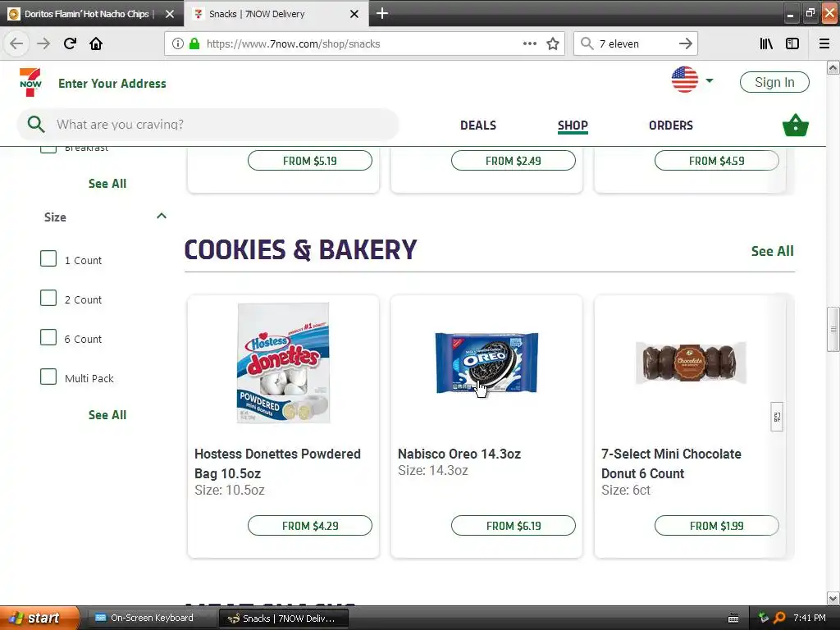840x630 pixels.
Task: Bookmark page with the star icon
Action: point(553,44)
